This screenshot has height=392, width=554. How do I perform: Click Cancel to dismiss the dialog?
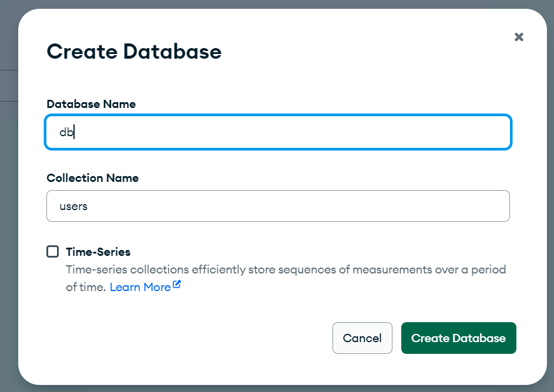point(362,338)
